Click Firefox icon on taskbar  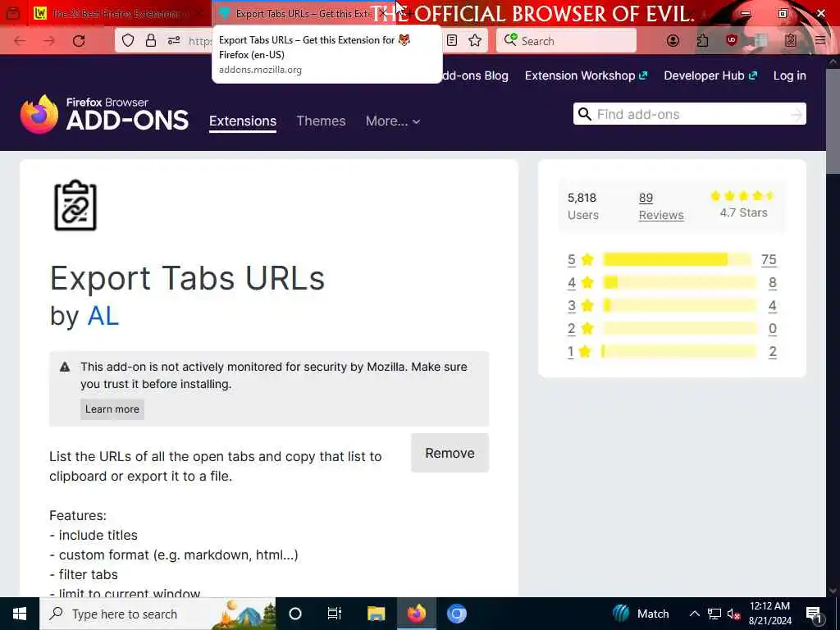416,614
